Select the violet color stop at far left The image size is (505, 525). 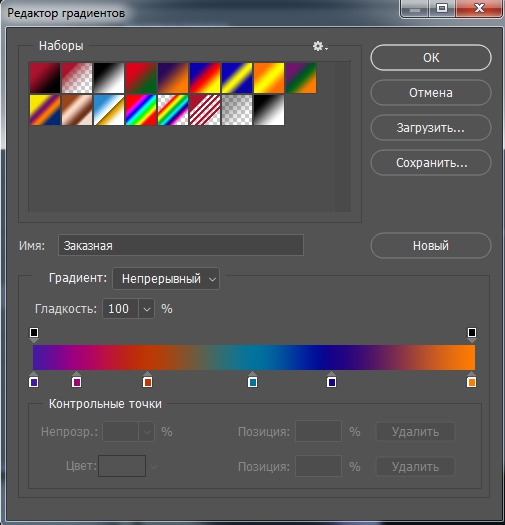click(33, 380)
